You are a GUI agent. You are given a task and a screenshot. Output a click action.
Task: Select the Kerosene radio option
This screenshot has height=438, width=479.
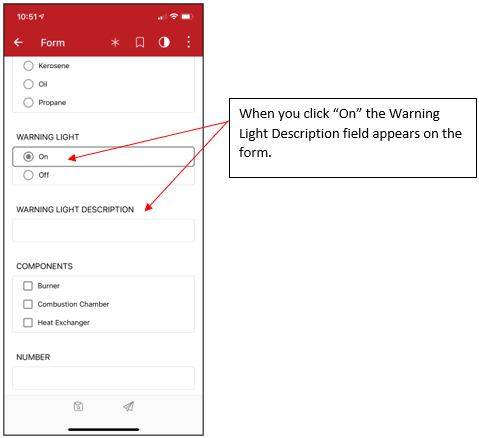[x=46, y=66]
